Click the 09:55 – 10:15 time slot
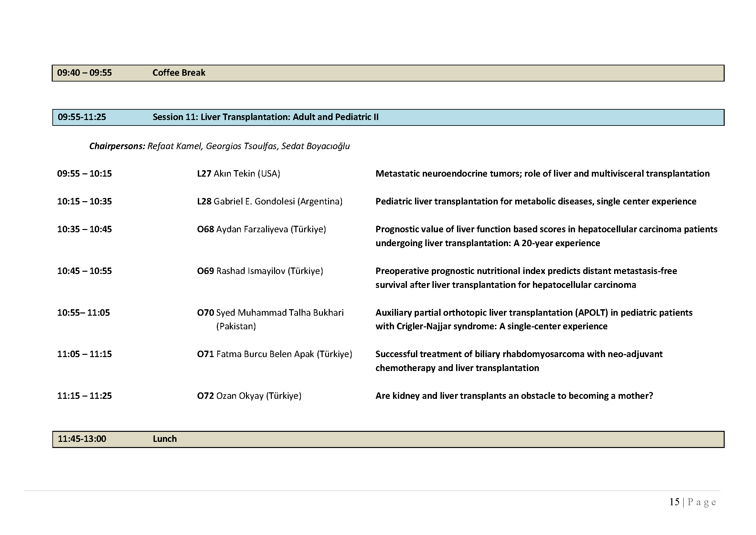The height and width of the screenshot is (535, 756). tap(84, 174)
